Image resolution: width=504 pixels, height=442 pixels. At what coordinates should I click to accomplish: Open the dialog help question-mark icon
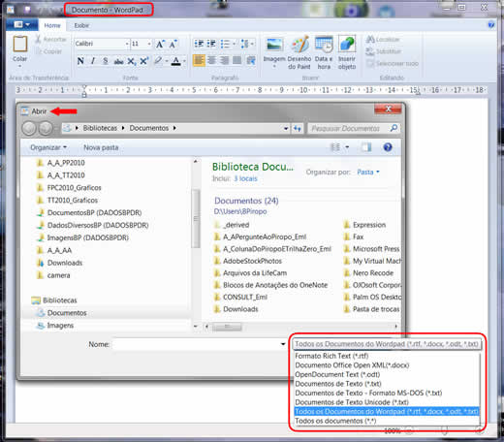(388, 147)
